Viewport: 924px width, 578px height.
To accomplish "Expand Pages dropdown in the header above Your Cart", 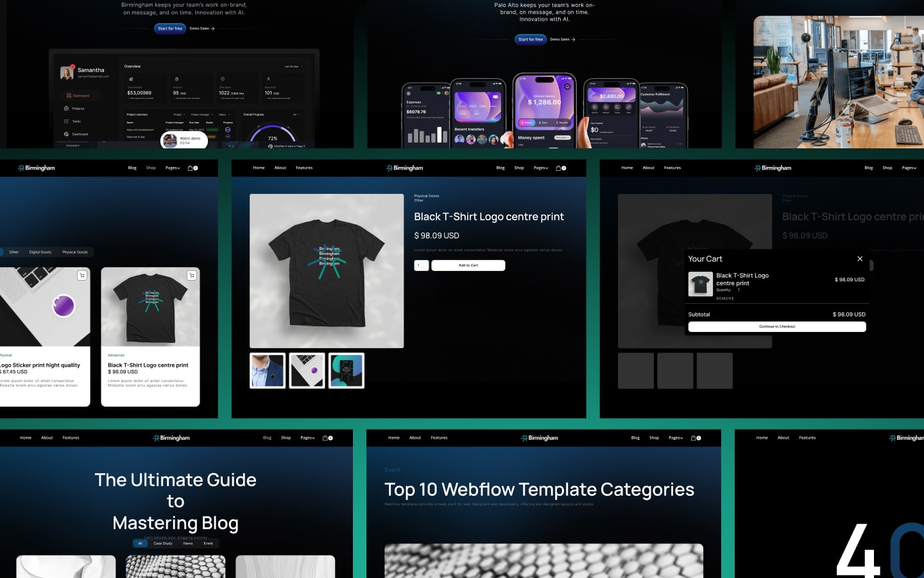I will coord(909,168).
